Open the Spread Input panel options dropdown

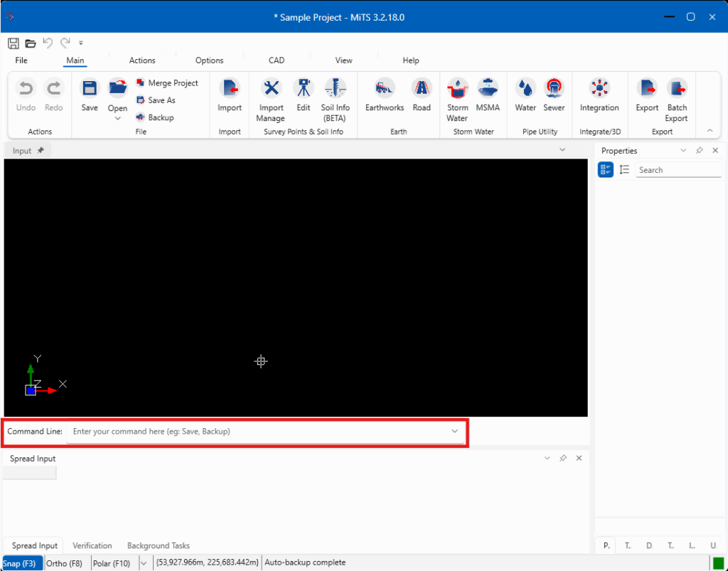tap(547, 458)
